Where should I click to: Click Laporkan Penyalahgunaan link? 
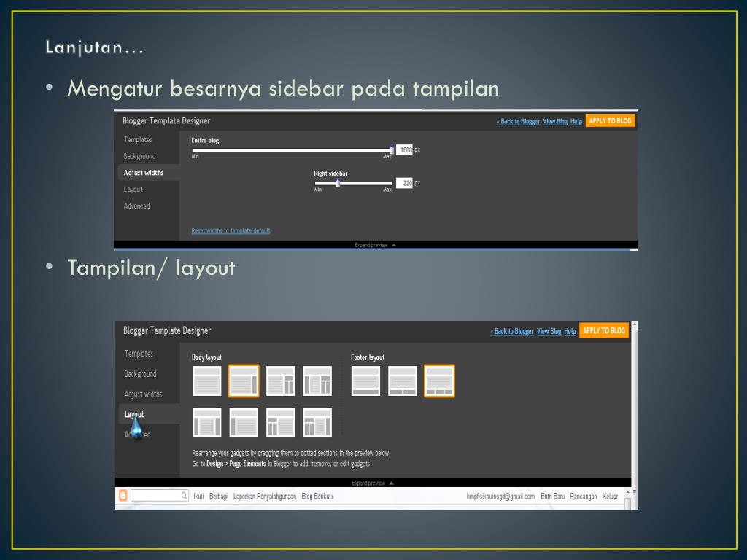pyautogui.click(x=265, y=496)
